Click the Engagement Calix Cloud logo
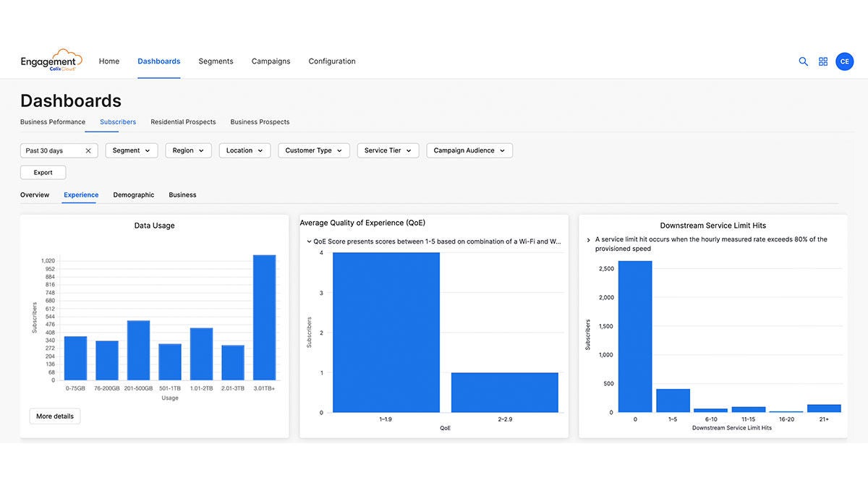 click(x=51, y=59)
